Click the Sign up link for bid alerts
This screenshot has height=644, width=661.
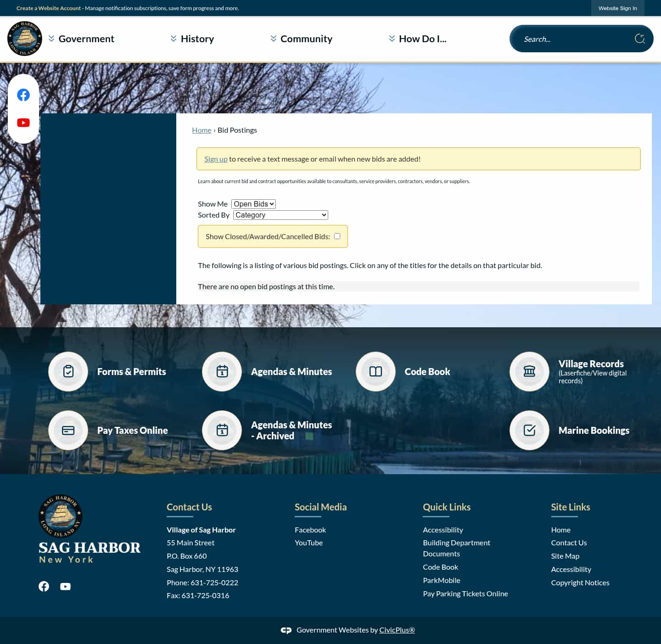tap(216, 158)
